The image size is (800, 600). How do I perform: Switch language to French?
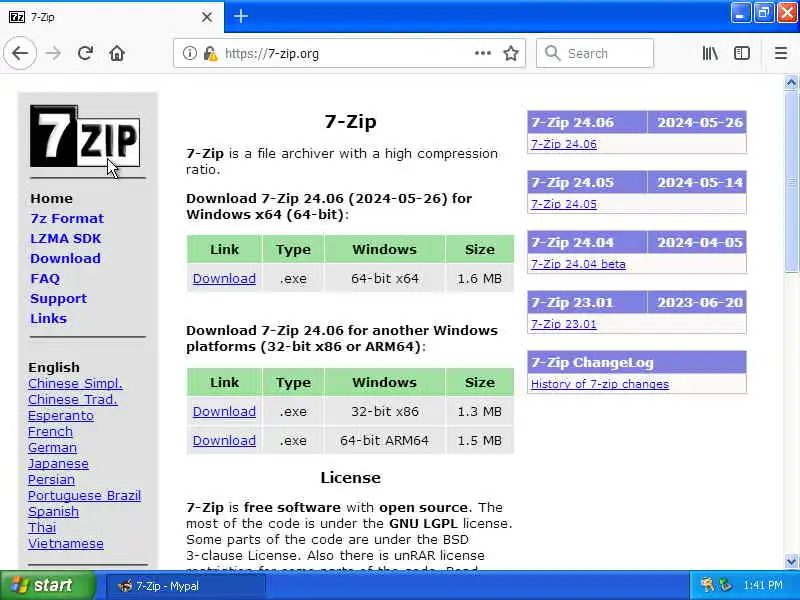(50, 432)
